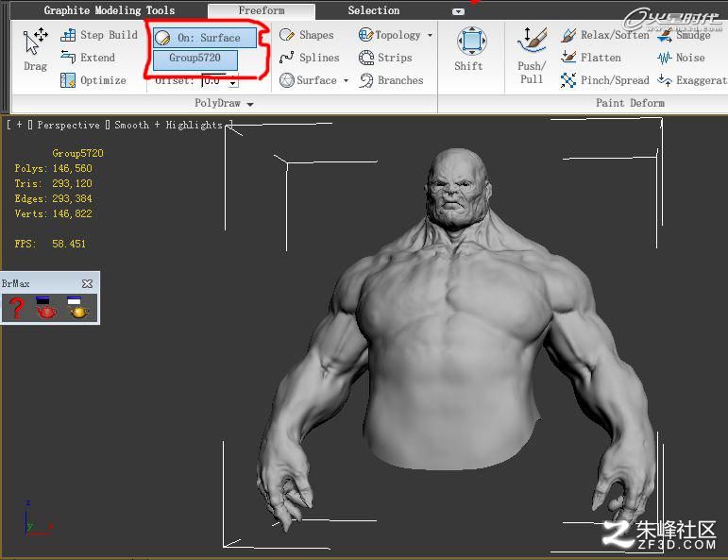Activate the Topology tool
728x560 pixels.
coord(390,35)
